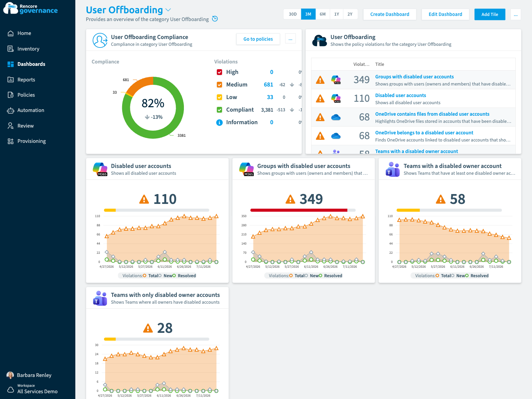Click the Inventory sidebar icon
The height and width of the screenshot is (399, 532).
pos(11,49)
